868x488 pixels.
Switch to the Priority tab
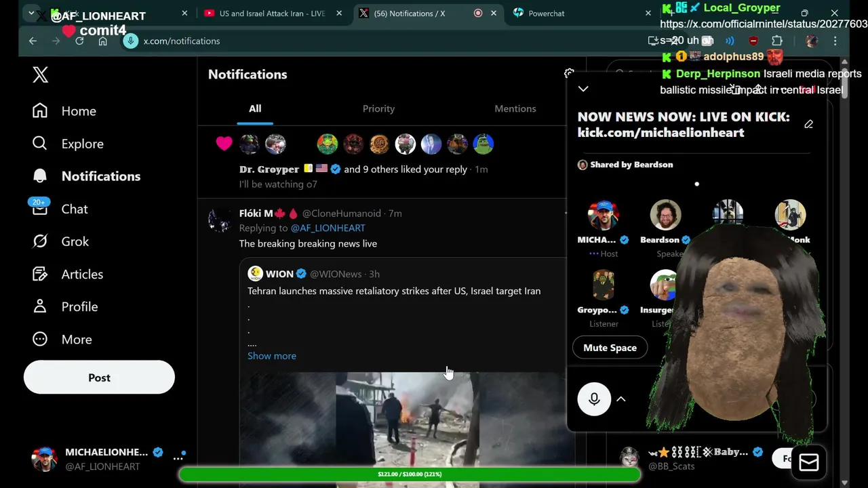[378, 108]
